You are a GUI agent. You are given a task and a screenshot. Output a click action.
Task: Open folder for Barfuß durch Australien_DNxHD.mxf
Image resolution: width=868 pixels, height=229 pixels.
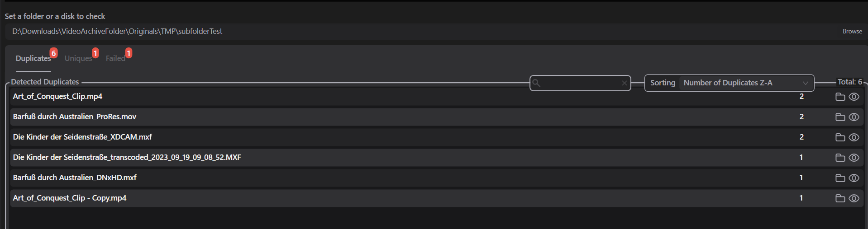pyautogui.click(x=840, y=178)
